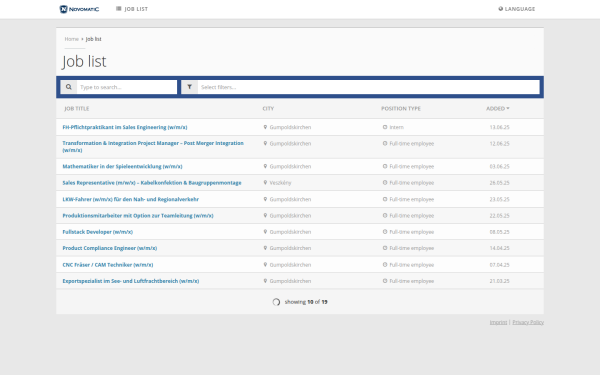Open FH-Pflichtpraktikant im Sales Engineering job
The height and width of the screenshot is (375, 600).
(x=125, y=127)
